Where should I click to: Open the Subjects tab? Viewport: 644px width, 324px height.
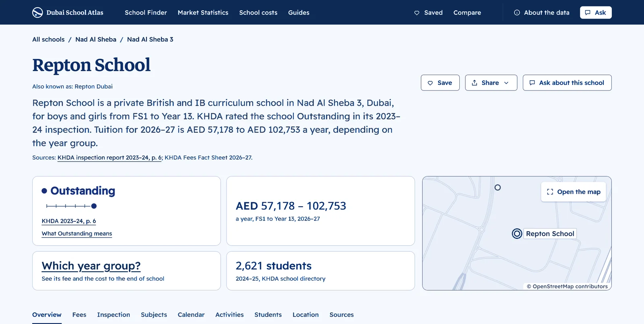pos(154,315)
